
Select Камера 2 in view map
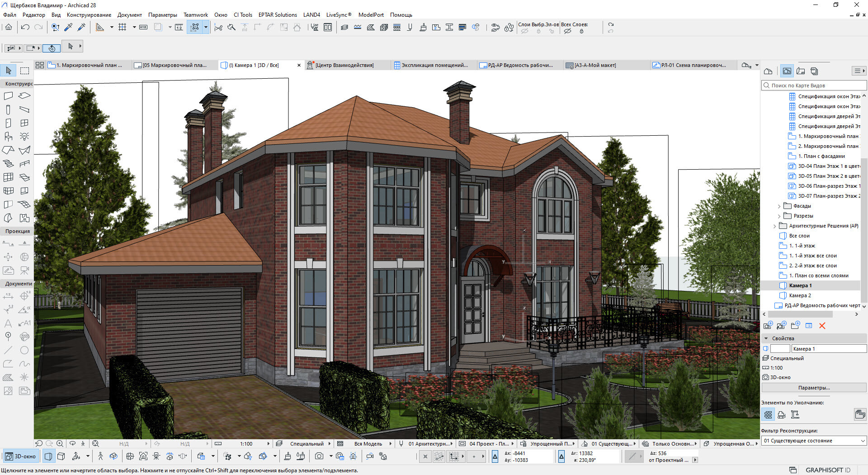800,295
